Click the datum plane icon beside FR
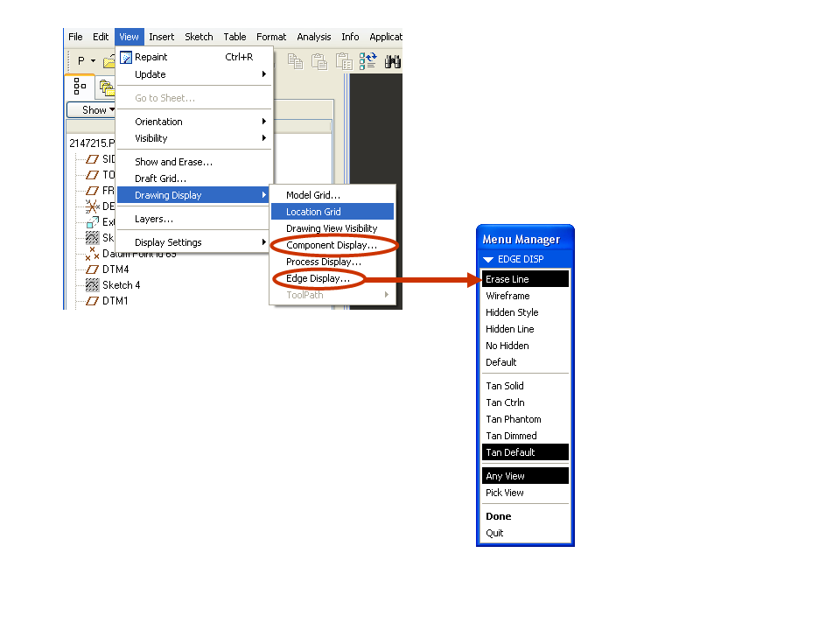840x630 pixels. coord(93,190)
